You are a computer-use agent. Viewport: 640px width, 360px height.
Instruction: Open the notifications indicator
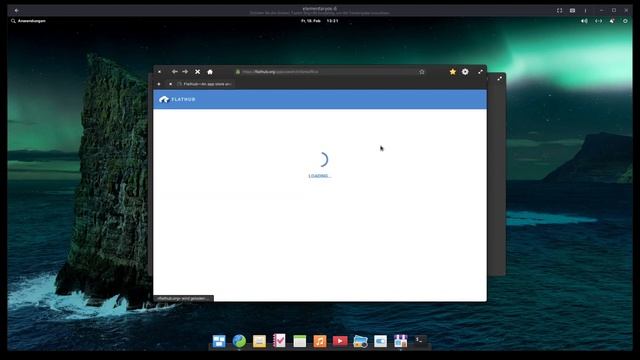[x=612, y=21]
